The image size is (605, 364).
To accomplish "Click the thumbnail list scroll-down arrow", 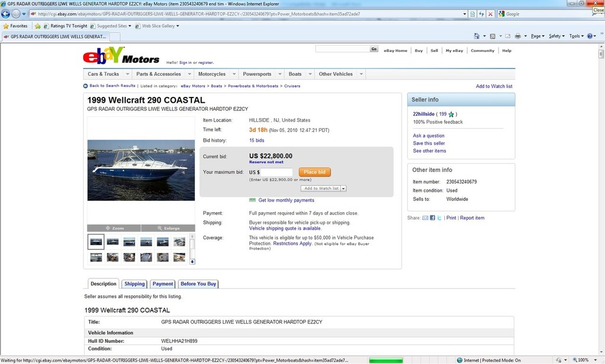I will [x=192, y=261].
